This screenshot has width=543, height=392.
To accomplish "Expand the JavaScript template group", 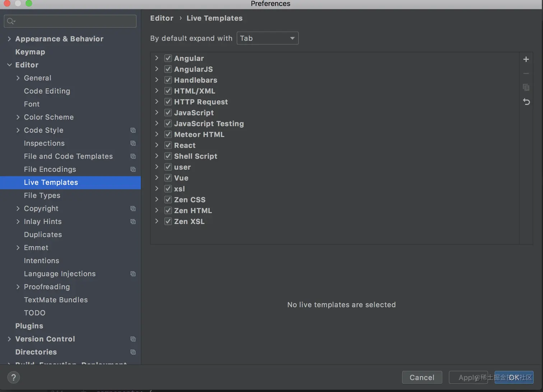I will click(157, 113).
